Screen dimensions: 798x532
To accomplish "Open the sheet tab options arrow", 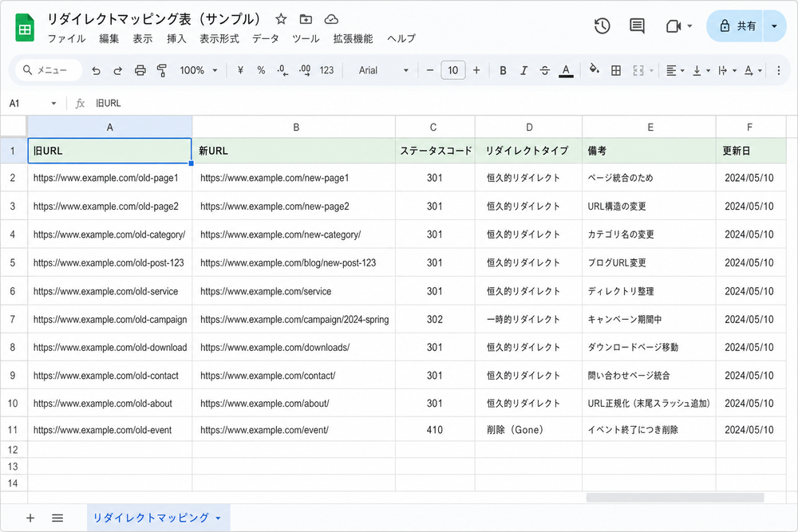I will point(219,518).
